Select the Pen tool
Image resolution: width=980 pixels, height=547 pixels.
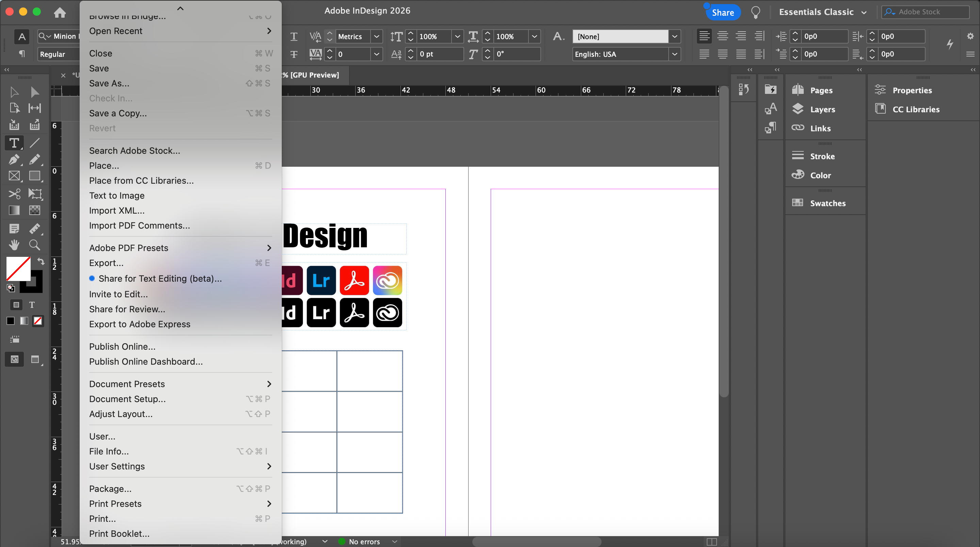point(14,160)
